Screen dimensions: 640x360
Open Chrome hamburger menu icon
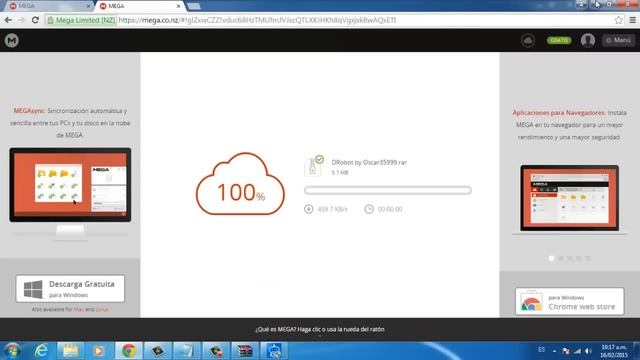click(x=633, y=20)
